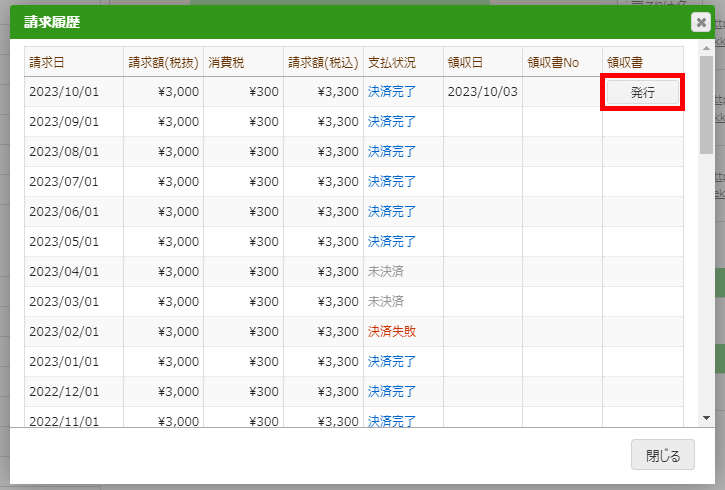The width and height of the screenshot is (725, 490).
Task: Click receipt date 2023/10/03
Action: 482,92
